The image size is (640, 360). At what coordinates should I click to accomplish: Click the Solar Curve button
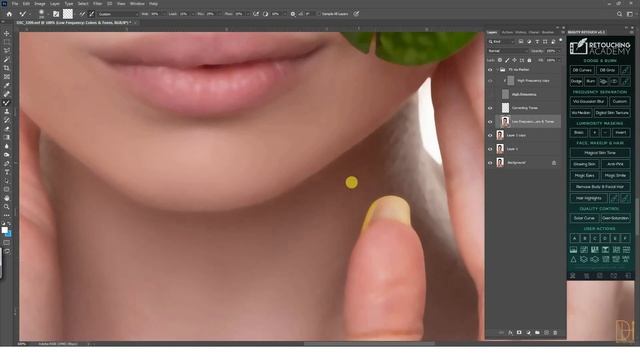tap(584, 218)
